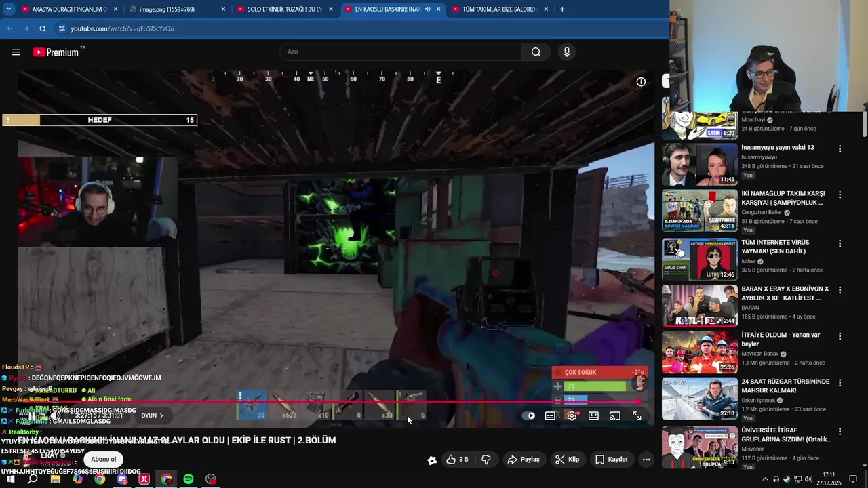This screenshot has height=488, width=868.
Task: Go back in browser history
Action: pos(9,28)
